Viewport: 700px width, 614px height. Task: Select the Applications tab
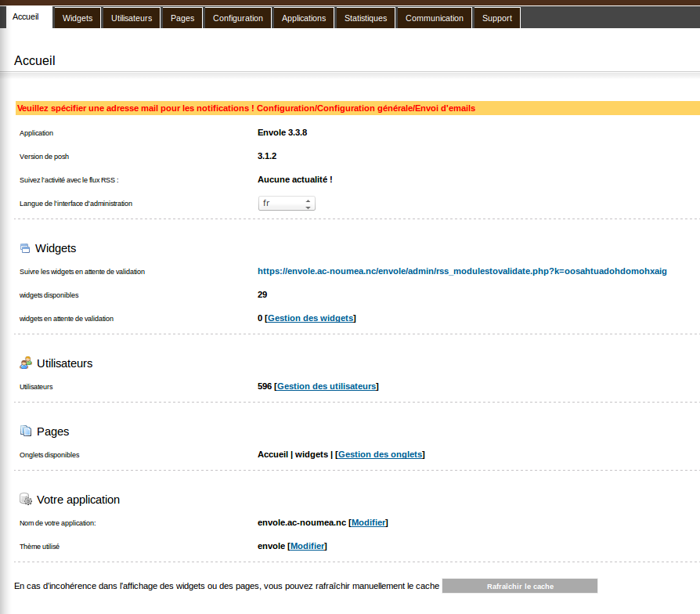tap(303, 18)
